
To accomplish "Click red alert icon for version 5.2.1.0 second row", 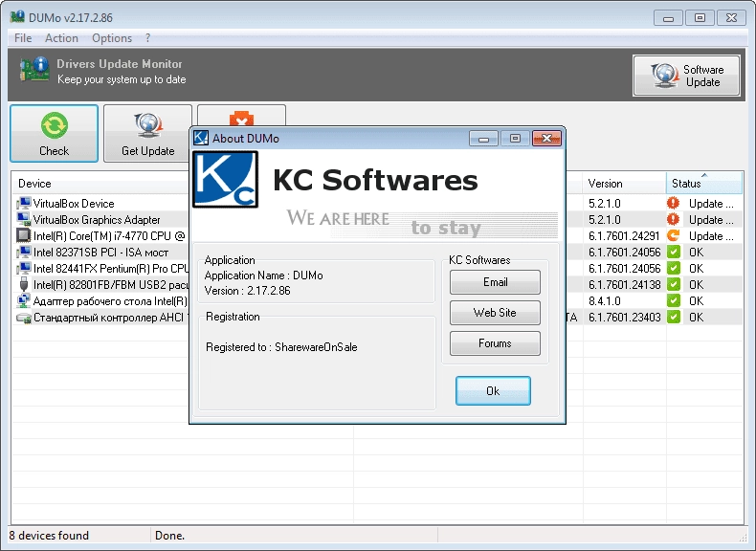I will [x=673, y=219].
